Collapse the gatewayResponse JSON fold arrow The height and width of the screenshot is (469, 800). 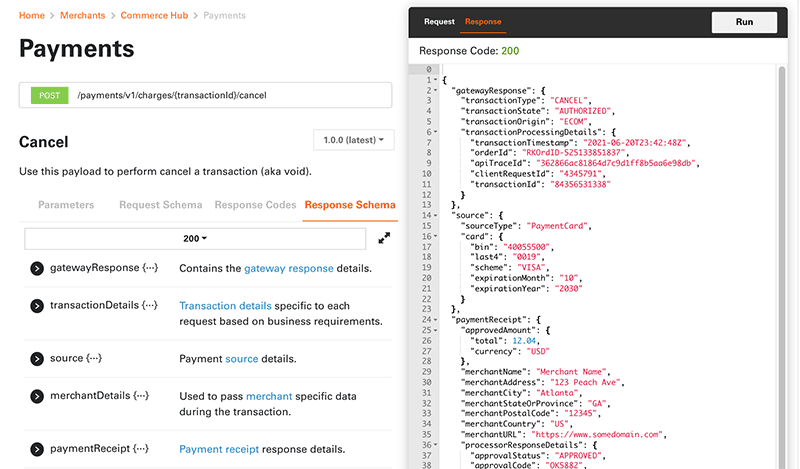(436, 90)
